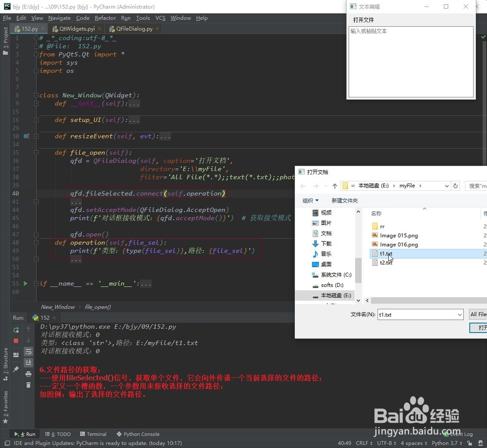Click the text area in 文本编辑 window
The width and height of the screenshot is (487, 448).
[x=411, y=62]
